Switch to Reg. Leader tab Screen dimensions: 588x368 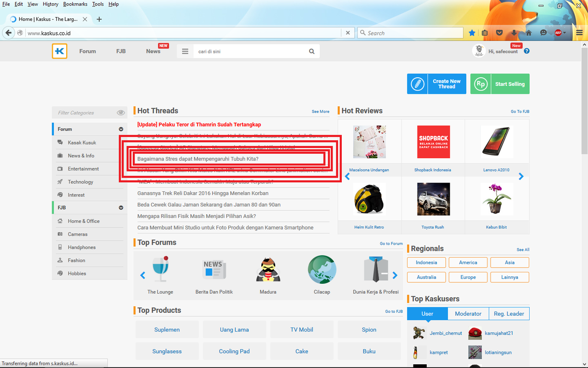(x=509, y=314)
